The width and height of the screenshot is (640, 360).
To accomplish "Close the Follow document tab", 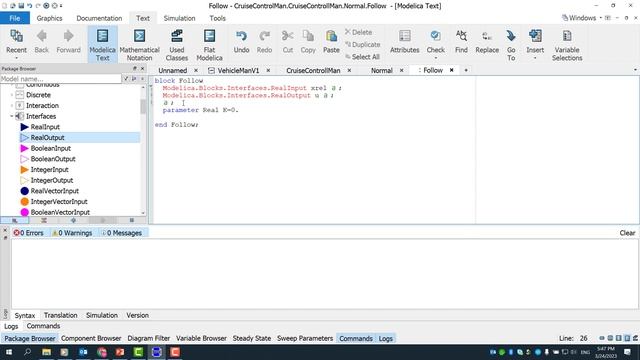I will (451, 70).
